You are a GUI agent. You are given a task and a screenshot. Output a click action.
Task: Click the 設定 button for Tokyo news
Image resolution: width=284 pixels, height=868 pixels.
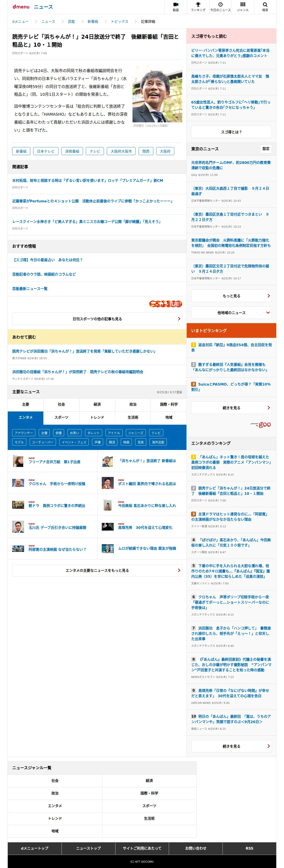point(266,149)
